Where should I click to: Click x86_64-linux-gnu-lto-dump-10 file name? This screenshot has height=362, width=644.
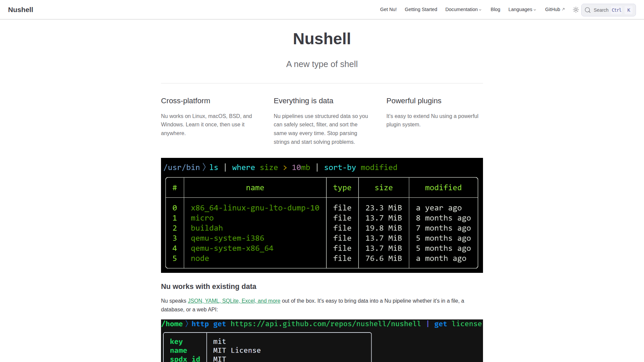pyautogui.click(x=255, y=208)
